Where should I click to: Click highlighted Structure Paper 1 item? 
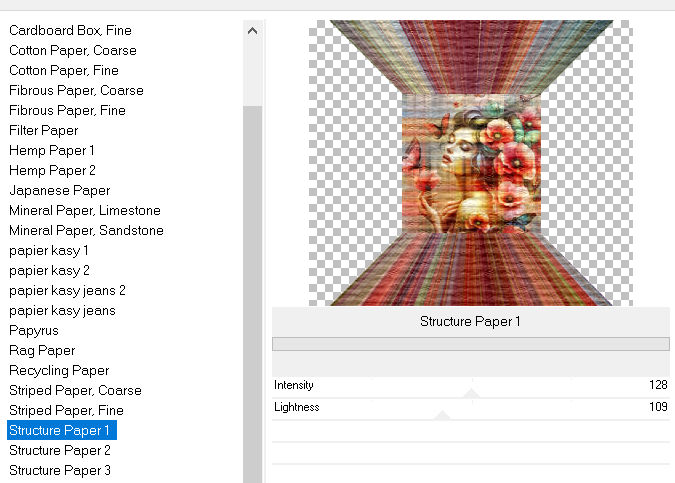(62, 430)
